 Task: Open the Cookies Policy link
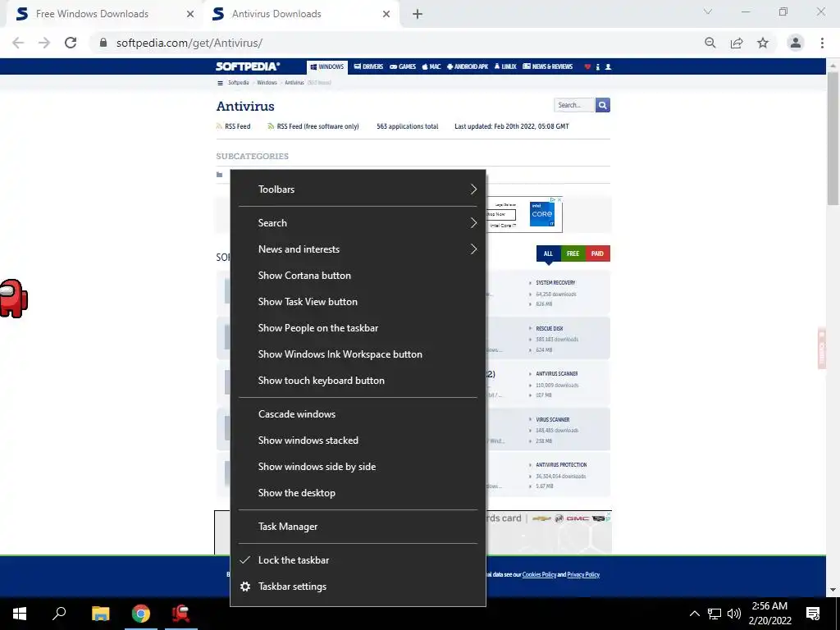coord(539,574)
